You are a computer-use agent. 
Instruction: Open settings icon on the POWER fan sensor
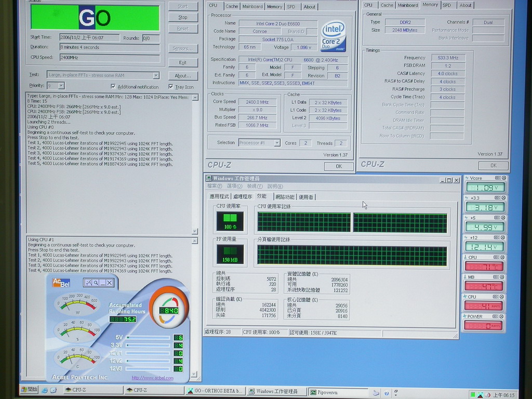click(x=496, y=316)
